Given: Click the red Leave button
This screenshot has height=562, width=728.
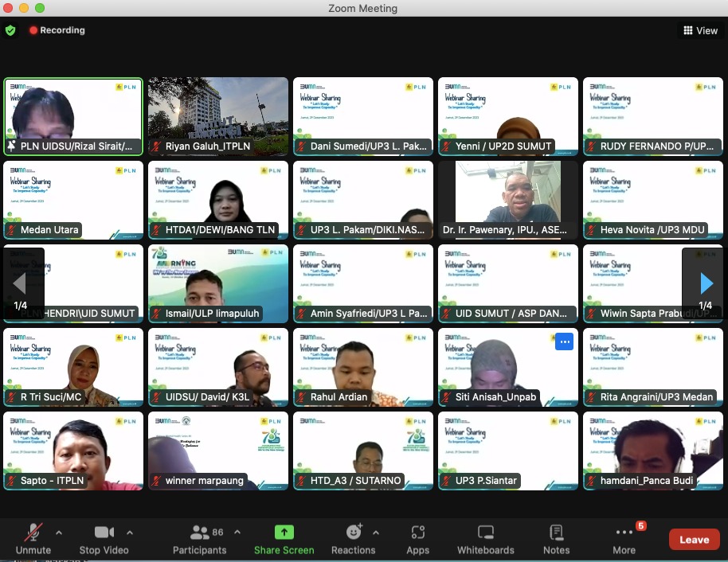Looking at the screenshot, I should pyautogui.click(x=693, y=539).
